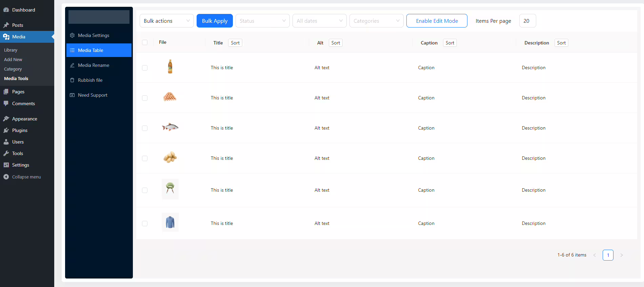Check the potatoes image row checkbox
Screen dimensions: 644x287
[145, 158]
